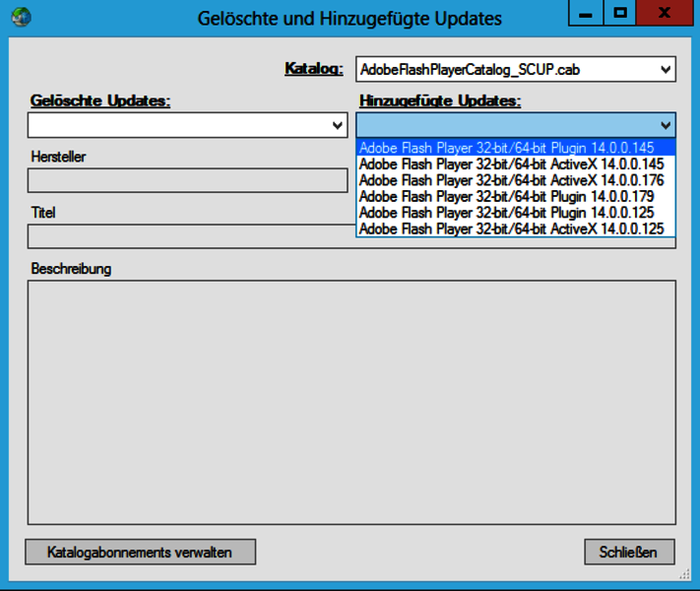
Task: Click the Katalog label
Action: tap(314, 69)
